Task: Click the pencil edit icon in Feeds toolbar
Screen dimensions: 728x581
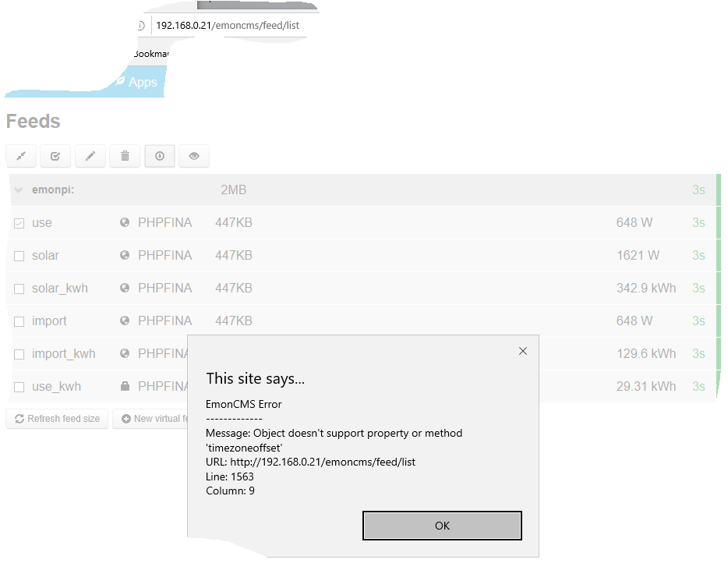Action: tap(90, 156)
